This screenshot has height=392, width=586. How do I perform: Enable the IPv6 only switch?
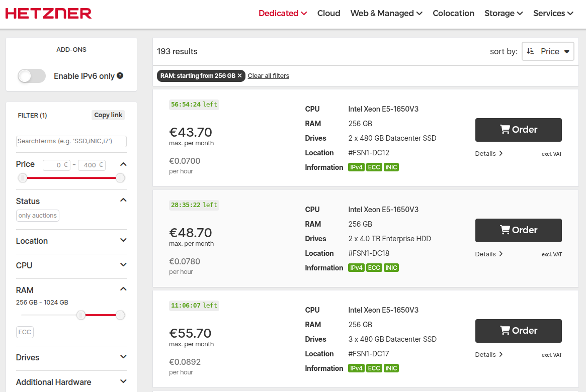coord(31,75)
